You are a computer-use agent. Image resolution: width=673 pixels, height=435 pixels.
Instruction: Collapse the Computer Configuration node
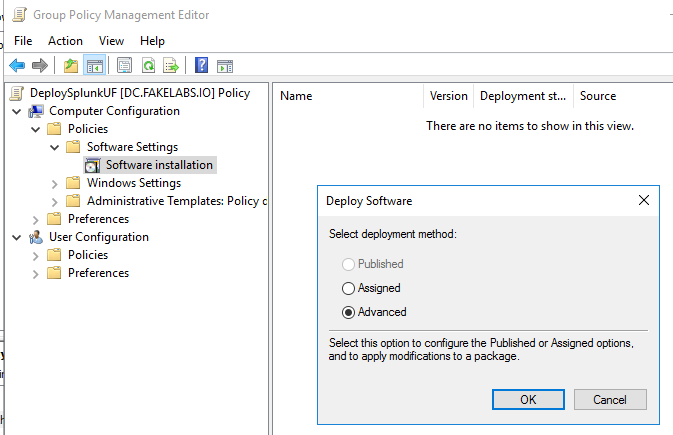point(17,111)
